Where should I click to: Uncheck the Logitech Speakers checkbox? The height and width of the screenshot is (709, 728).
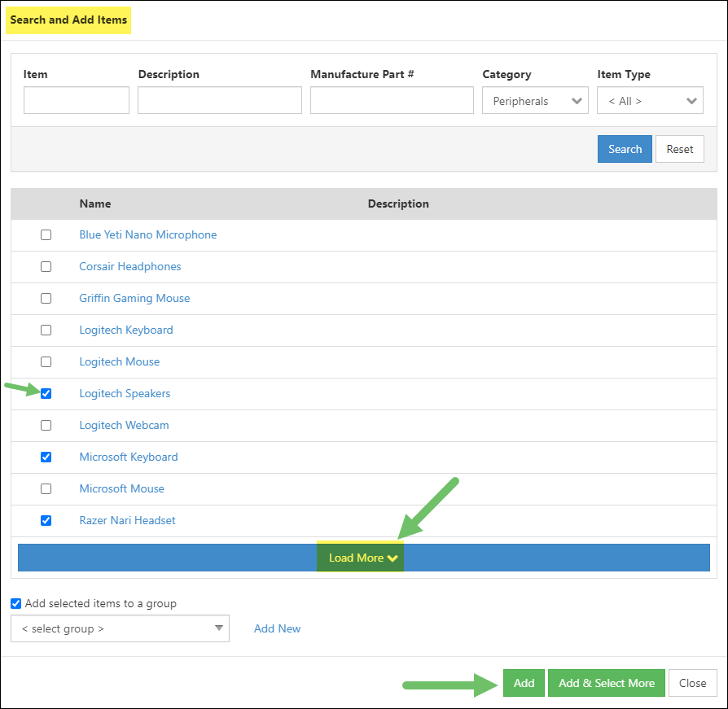[x=46, y=393]
